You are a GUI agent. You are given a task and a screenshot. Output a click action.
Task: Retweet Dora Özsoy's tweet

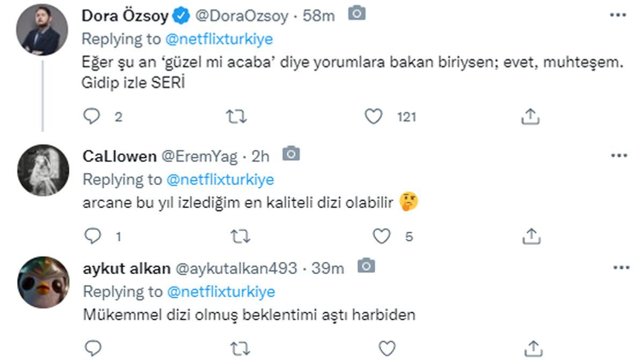click(x=233, y=116)
